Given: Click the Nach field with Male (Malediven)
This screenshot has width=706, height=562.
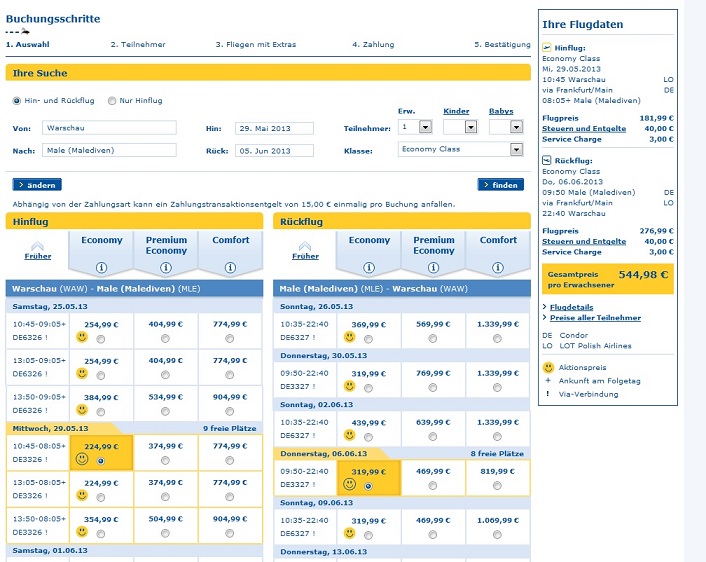Looking at the screenshot, I should [109, 150].
